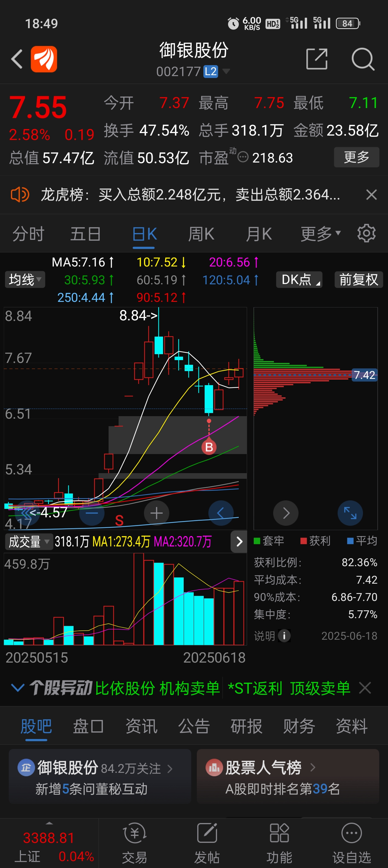Open *ST返利 顶级卖单 alert
The height and width of the screenshot is (868, 388).
click(289, 688)
